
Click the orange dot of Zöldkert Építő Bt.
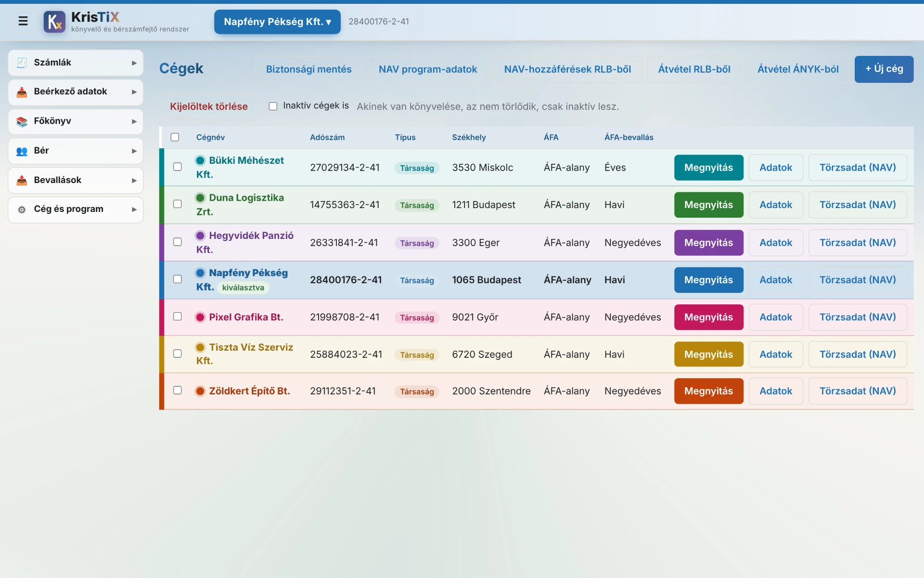tap(200, 391)
